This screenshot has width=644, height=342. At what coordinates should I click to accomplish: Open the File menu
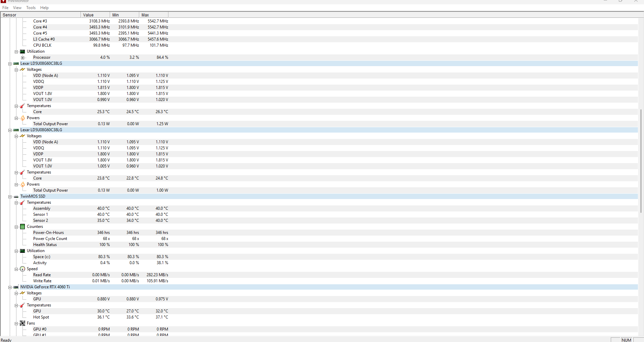[x=5, y=8]
